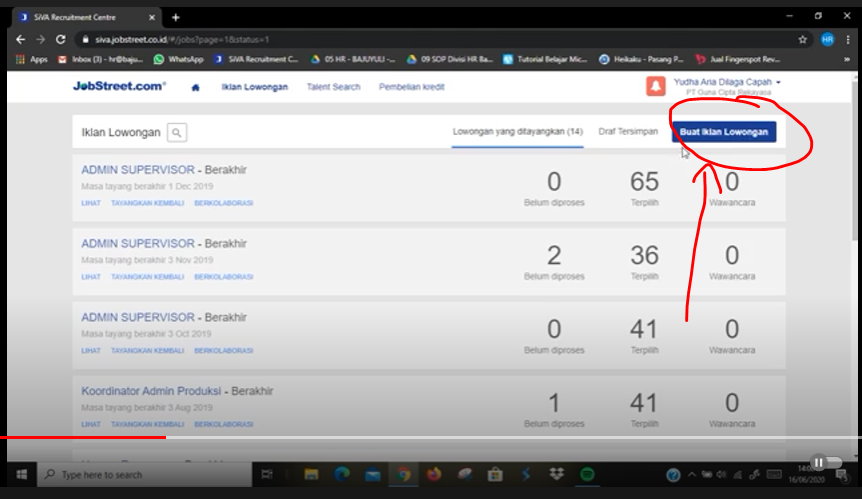Reload the page using the refresh icon

tap(60, 39)
